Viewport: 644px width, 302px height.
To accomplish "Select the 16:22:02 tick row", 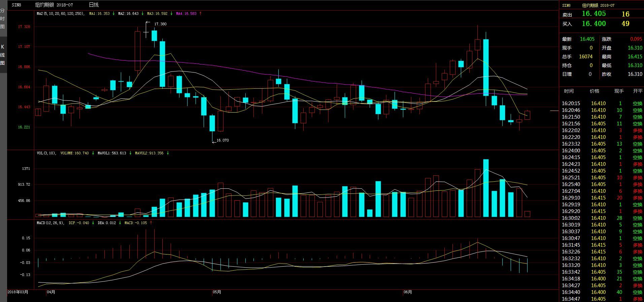I will click(x=602, y=130).
